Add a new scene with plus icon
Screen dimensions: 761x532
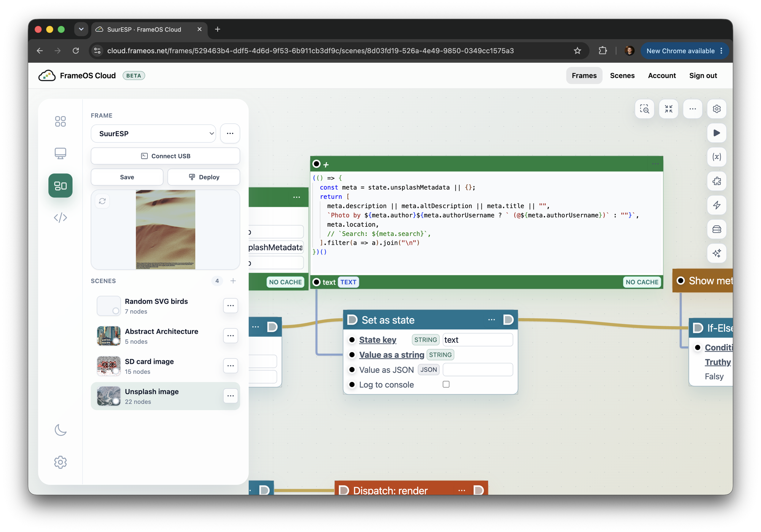pyautogui.click(x=233, y=281)
